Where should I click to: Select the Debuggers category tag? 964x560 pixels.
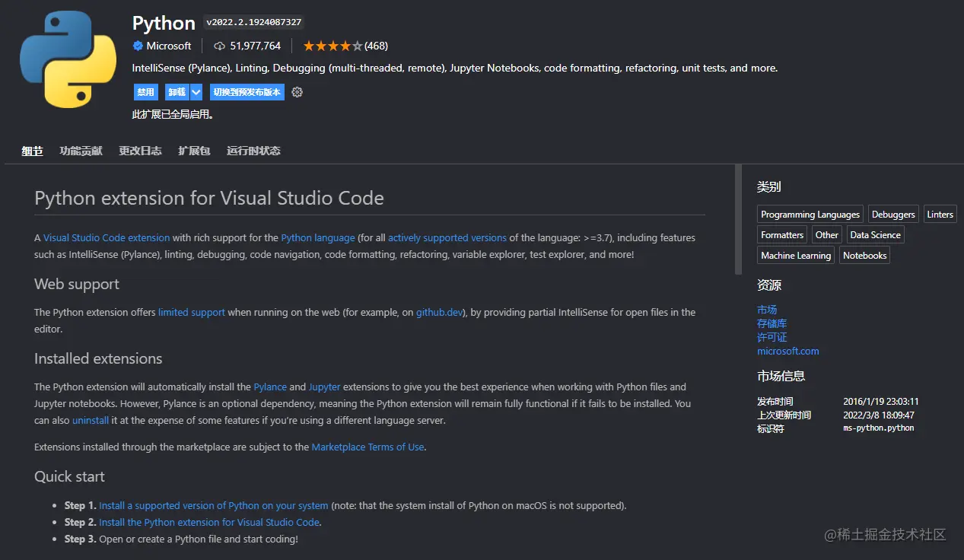click(x=893, y=215)
